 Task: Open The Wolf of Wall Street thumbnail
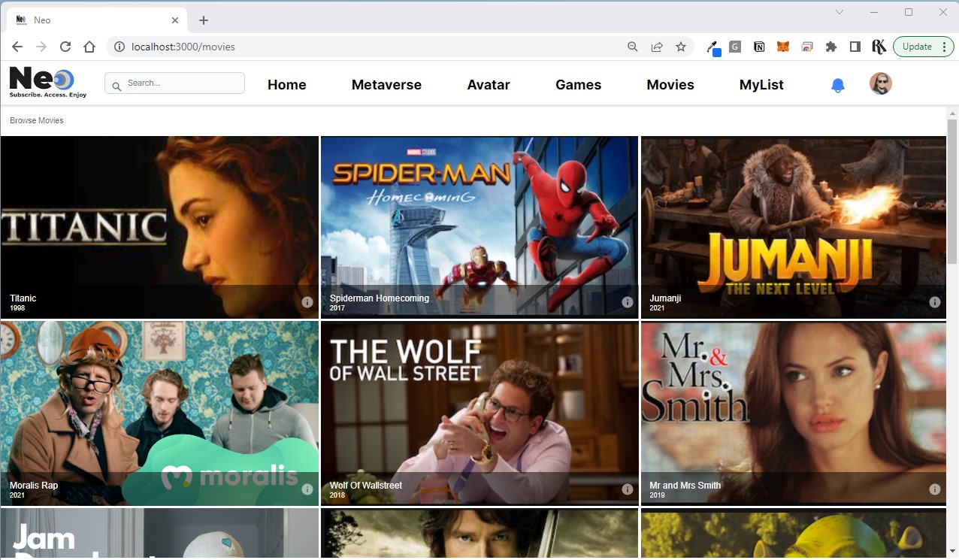[x=479, y=413]
